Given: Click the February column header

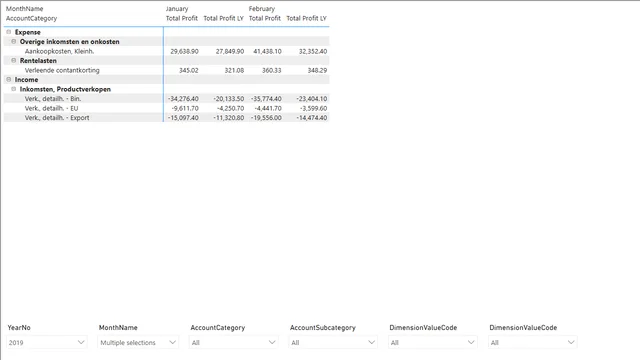Looking at the screenshot, I should click(262, 9).
